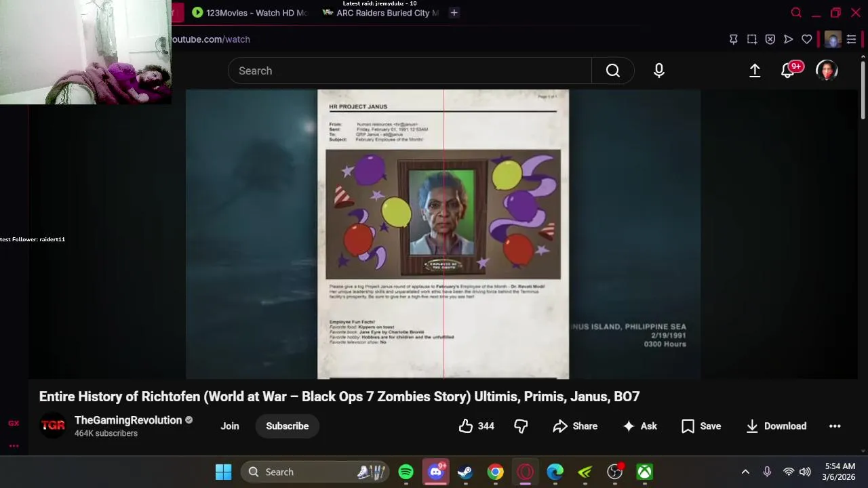Click the TGR channel avatar
The width and height of the screenshot is (868, 488).
(x=53, y=426)
